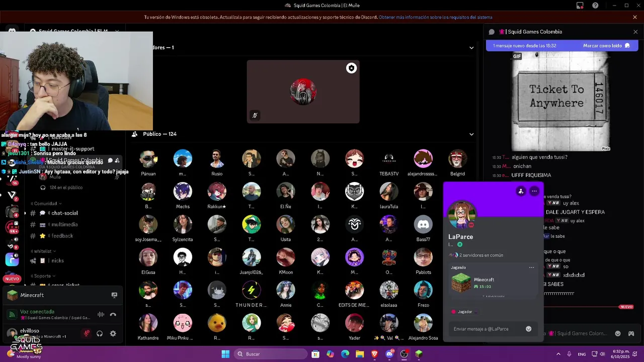The height and width of the screenshot is (362, 644).
Task: Open LaParce's profile avatar
Action: click(461, 215)
